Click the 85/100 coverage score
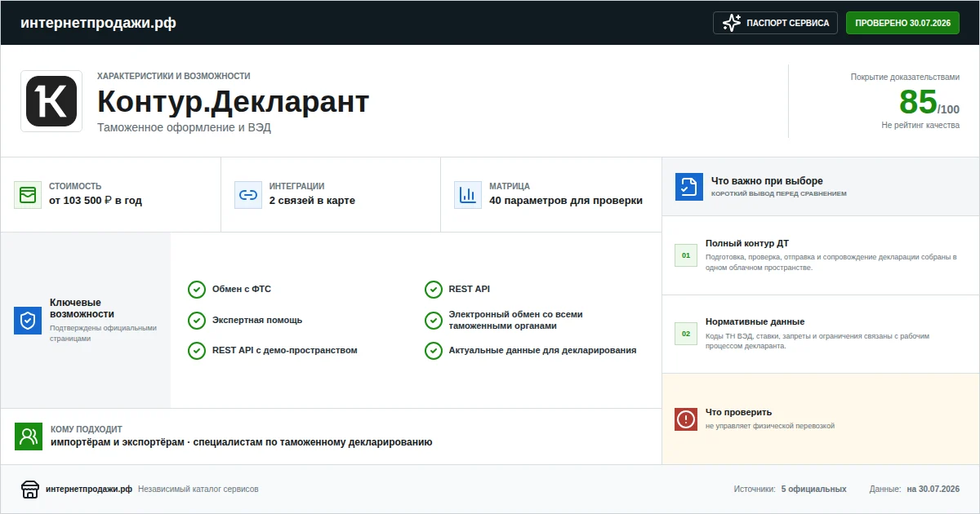Image resolution: width=980 pixels, height=514 pixels. (929, 103)
